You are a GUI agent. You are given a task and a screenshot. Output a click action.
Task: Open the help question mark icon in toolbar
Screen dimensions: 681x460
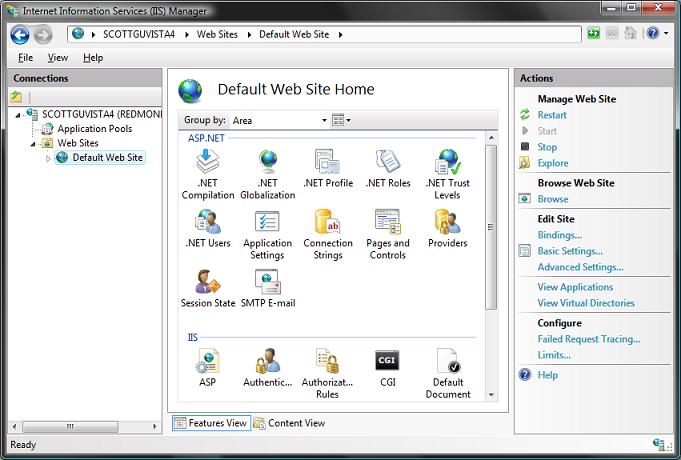653,33
